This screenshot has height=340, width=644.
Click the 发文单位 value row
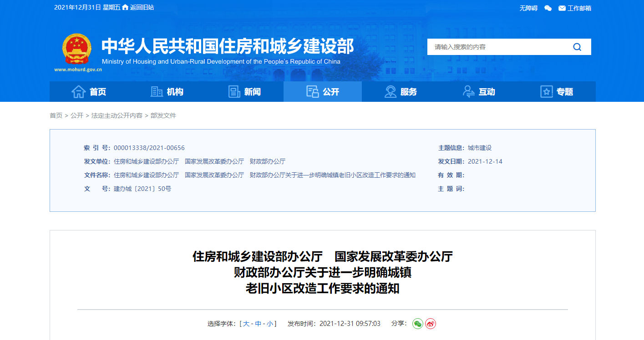200,161
